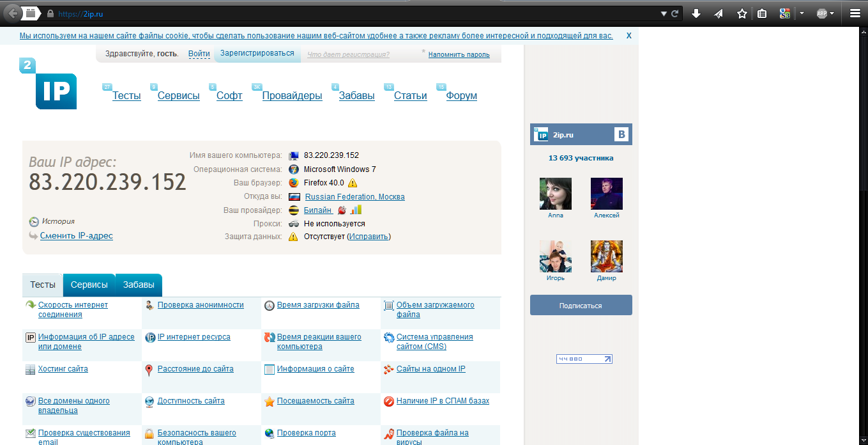Click the green arrow icon for Скорость интернет соединения
The width and height of the screenshot is (868, 445).
[30, 305]
